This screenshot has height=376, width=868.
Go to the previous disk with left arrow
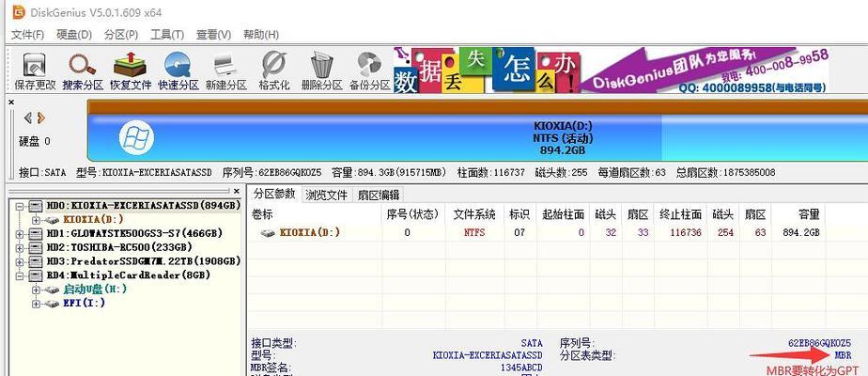(27, 117)
